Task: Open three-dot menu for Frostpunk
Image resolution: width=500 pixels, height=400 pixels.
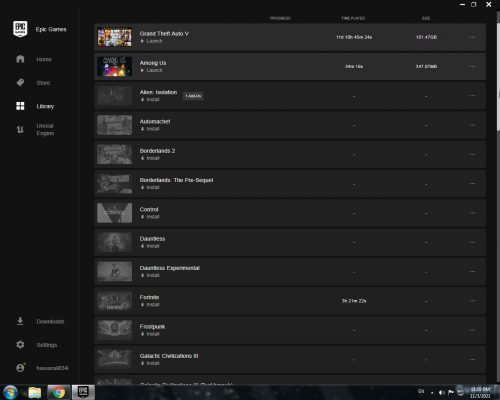Action: point(472,330)
